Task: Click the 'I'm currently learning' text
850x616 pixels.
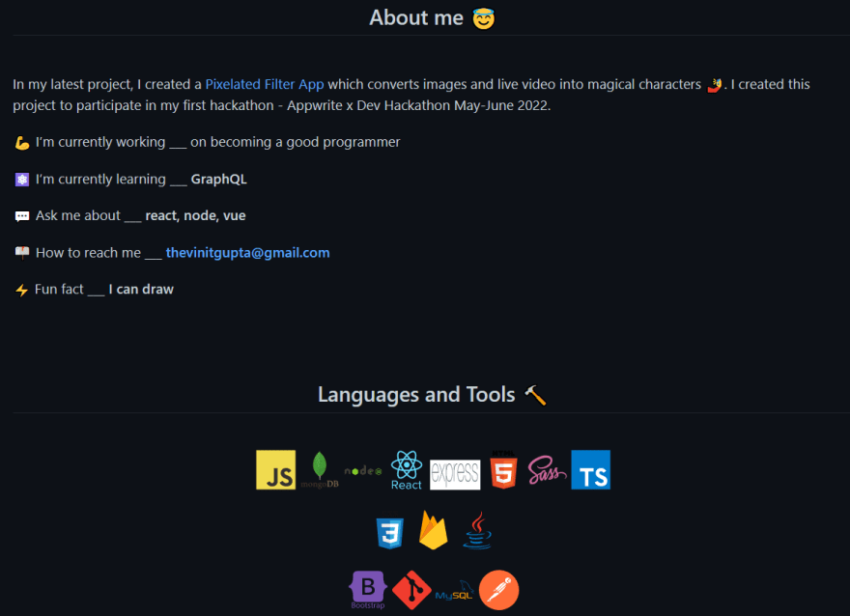Action: (100, 179)
